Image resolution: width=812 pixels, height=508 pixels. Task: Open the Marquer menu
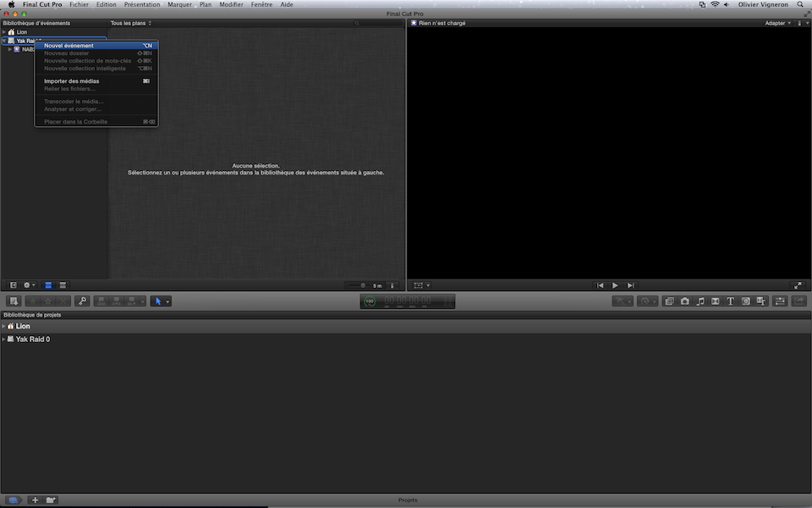179,5
